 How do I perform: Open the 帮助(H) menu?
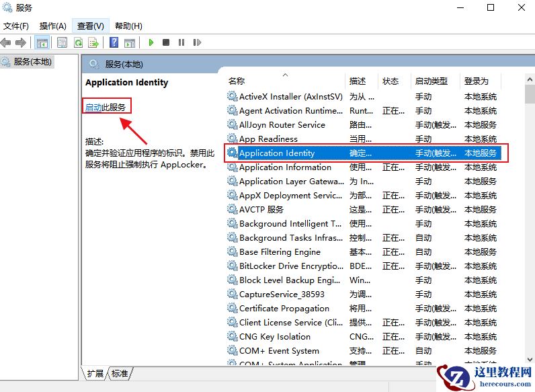click(128, 26)
